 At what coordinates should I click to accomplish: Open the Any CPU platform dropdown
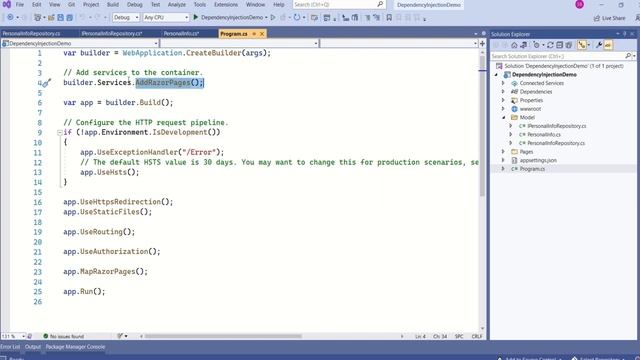click(x=166, y=18)
